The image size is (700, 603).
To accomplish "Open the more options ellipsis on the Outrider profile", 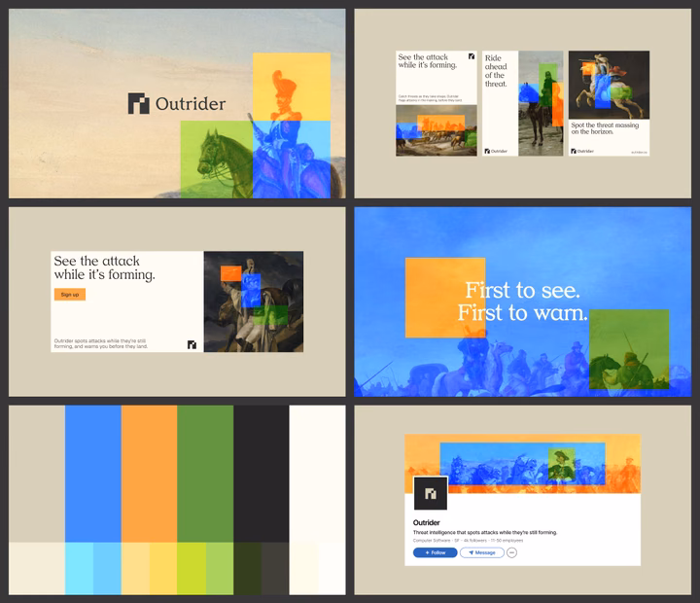I will pos(511,552).
